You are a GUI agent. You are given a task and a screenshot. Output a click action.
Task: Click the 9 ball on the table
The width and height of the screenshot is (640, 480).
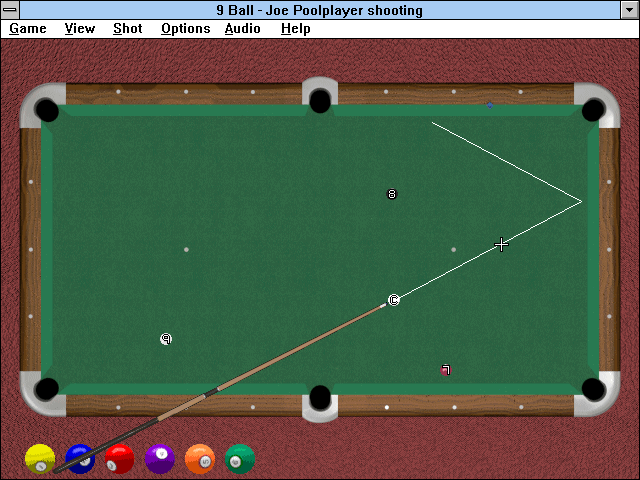pyautogui.click(x=166, y=339)
